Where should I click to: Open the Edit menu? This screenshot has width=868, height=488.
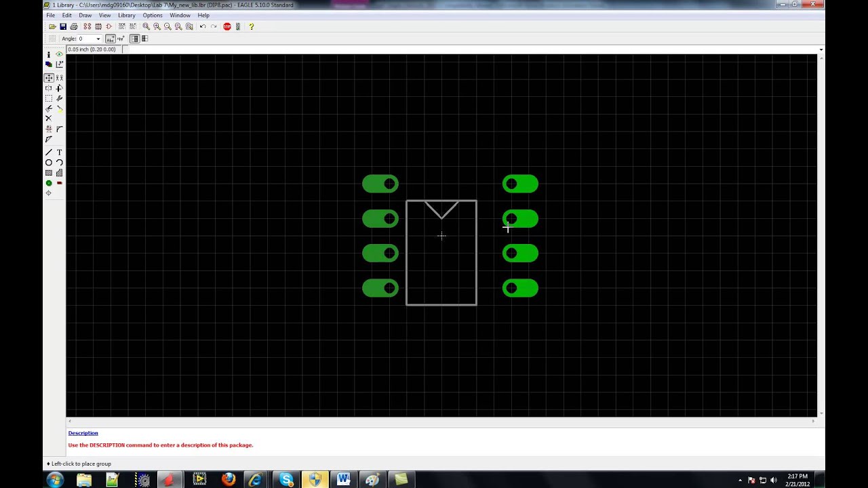66,15
